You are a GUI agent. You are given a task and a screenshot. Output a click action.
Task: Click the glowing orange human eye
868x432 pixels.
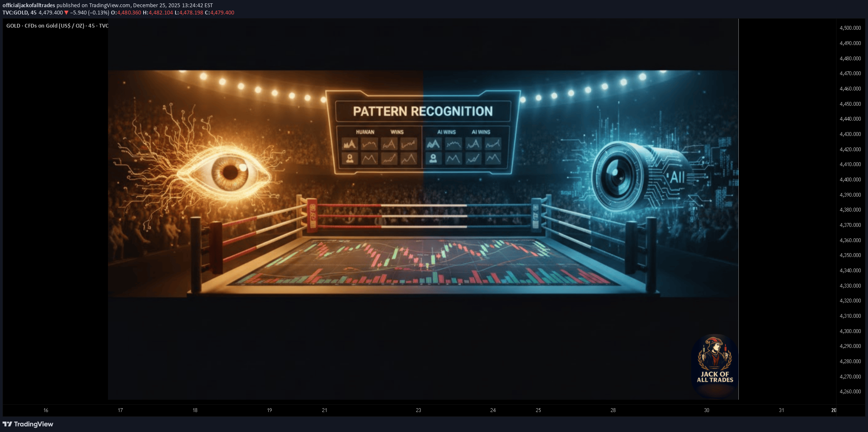tap(230, 172)
